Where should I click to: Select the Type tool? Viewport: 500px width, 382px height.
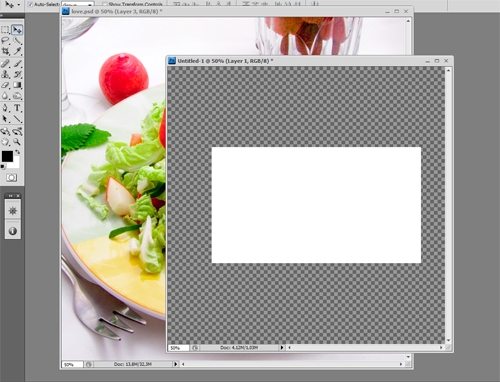pos(17,108)
